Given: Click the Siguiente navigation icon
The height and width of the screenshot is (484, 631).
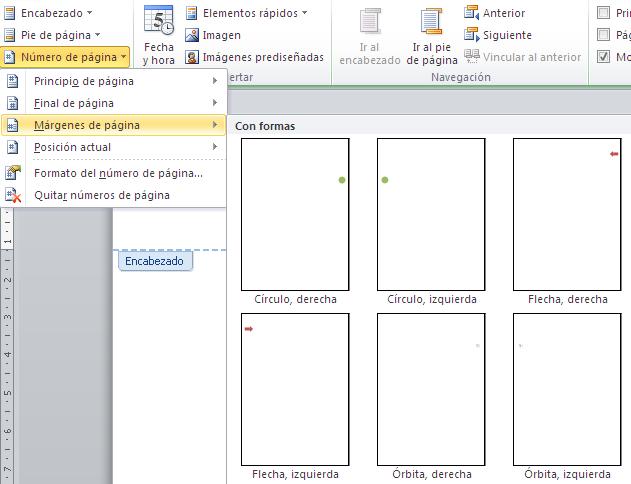Looking at the screenshot, I should (x=471, y=35).
